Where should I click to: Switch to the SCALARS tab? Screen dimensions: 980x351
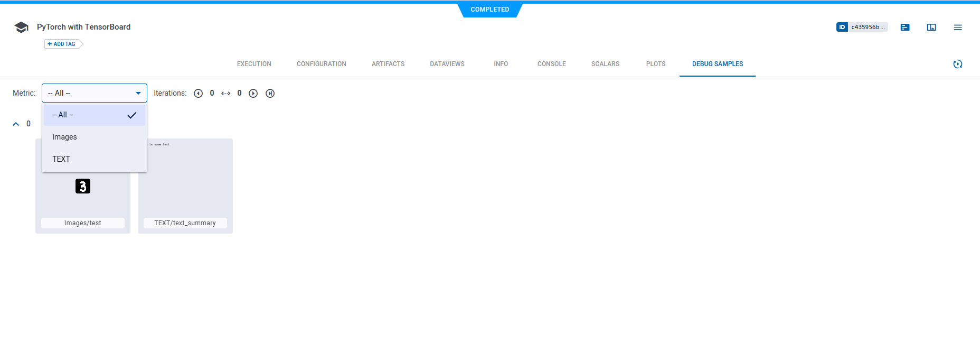coord(605,64)
